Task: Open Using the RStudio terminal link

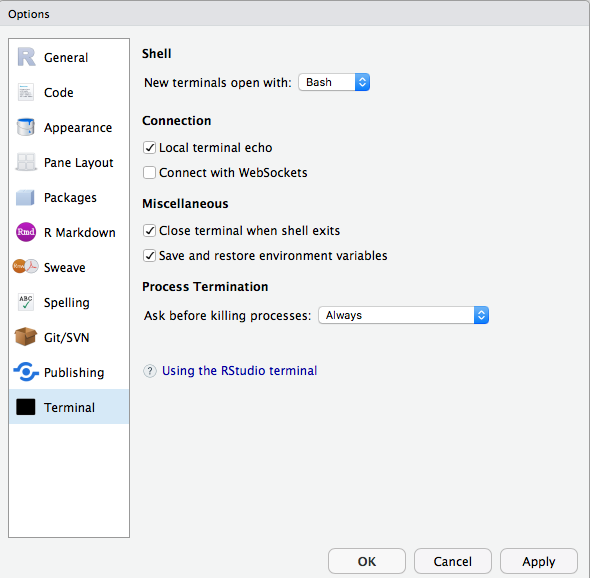Action: pyautogui.click(x=240, y=371)
